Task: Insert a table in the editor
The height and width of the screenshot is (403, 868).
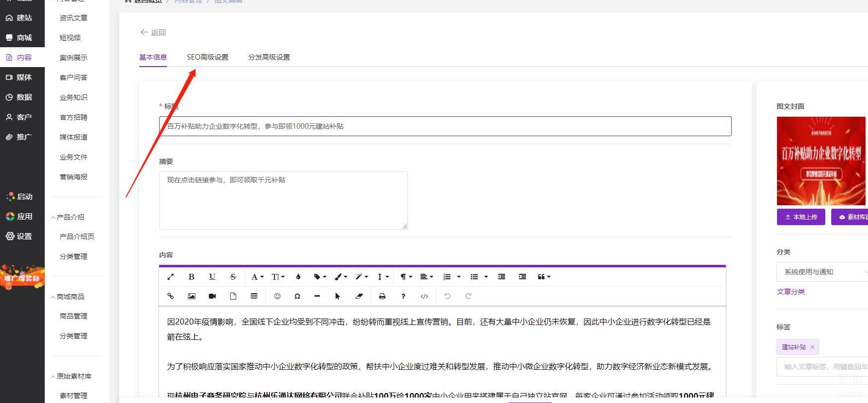Action: tap(254, 296)
